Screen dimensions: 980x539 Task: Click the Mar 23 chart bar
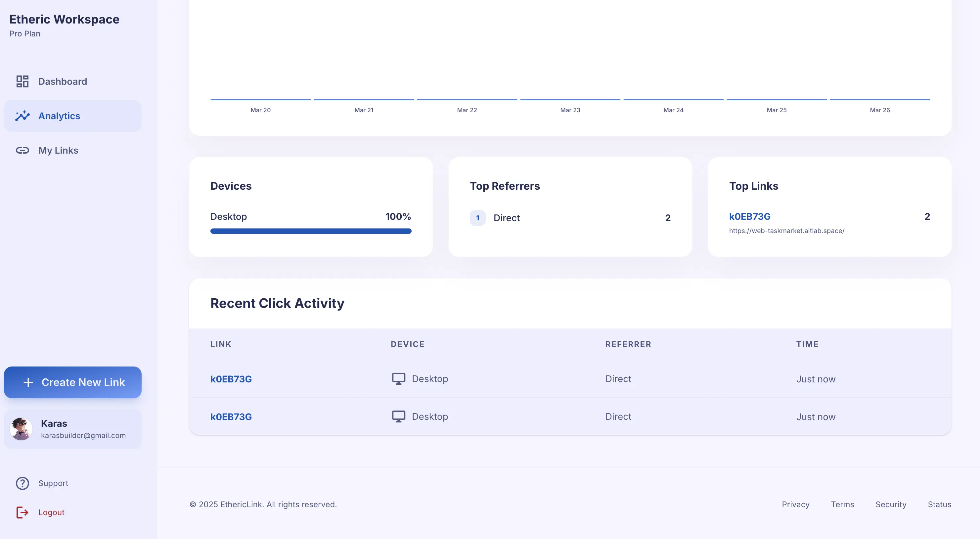570,100
